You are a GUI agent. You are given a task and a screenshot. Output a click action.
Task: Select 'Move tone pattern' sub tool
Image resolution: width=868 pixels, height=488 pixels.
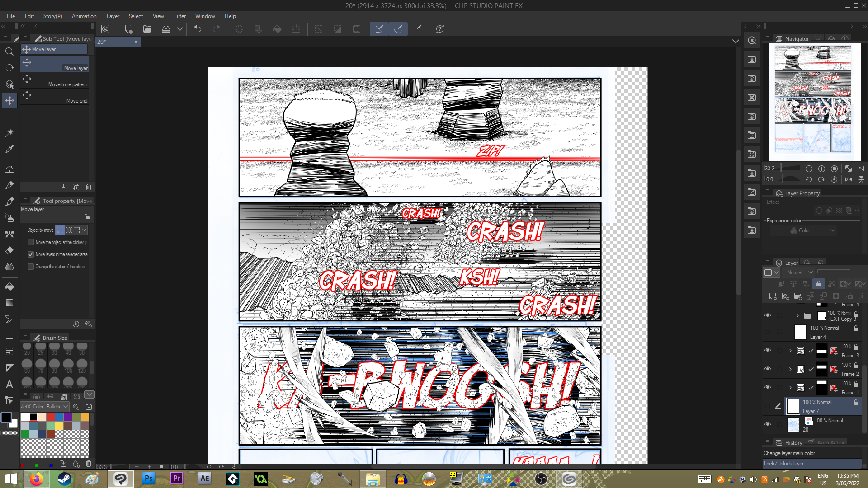(55, 80)
